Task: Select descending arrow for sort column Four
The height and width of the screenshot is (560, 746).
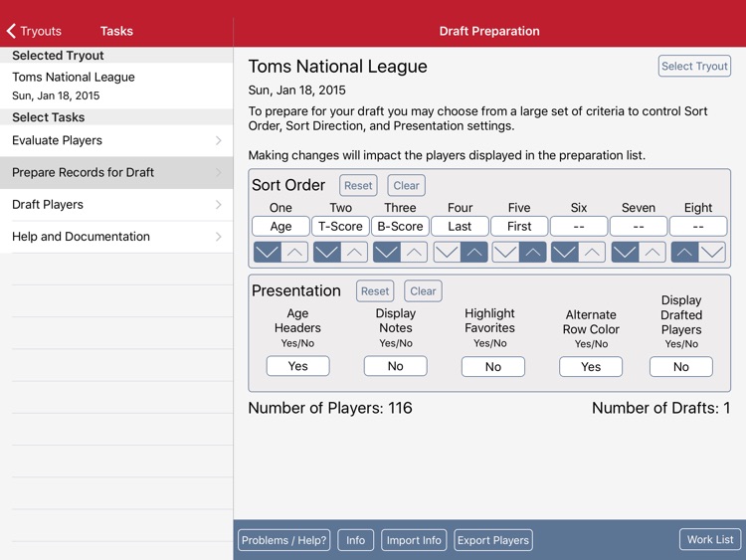Action: point(447,253)
